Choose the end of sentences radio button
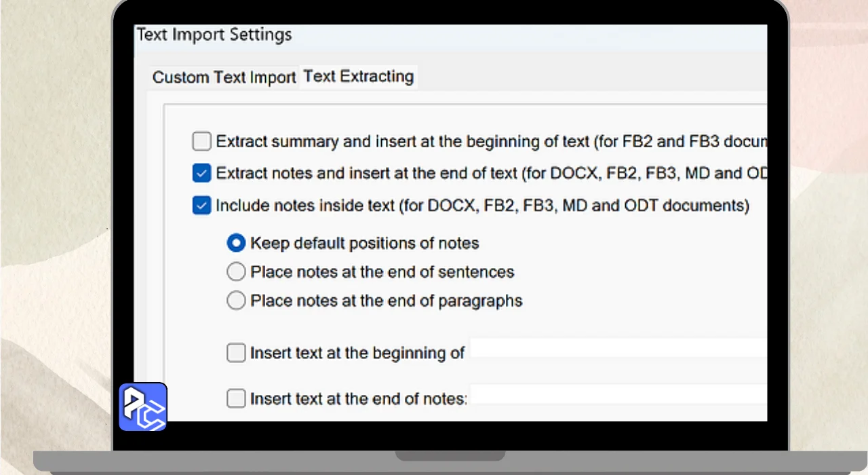 (x=236, y=272)
